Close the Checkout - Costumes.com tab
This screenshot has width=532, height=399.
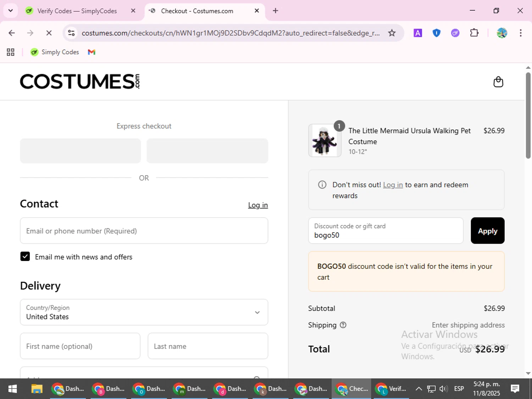(x=257, y=11)
